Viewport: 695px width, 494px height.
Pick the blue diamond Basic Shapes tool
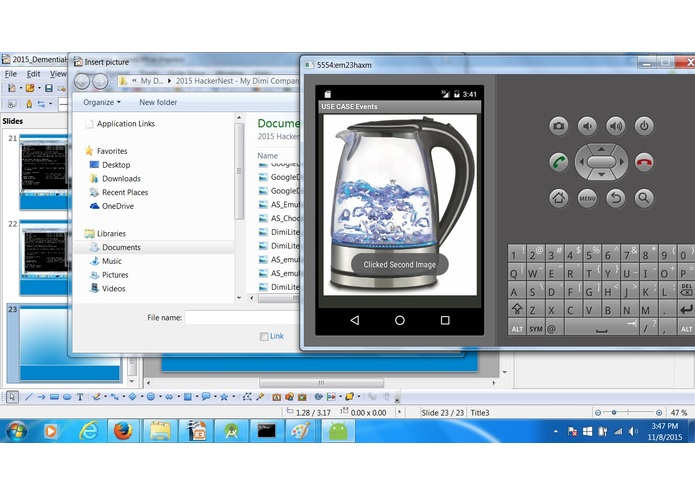(x=133, y=397)
